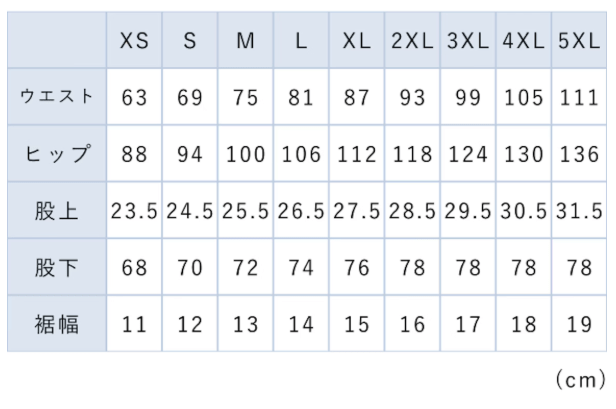Viewport: 616px width, 409px height.
Task: Select the 23.5 cell under XS
Action: (135, 212)
